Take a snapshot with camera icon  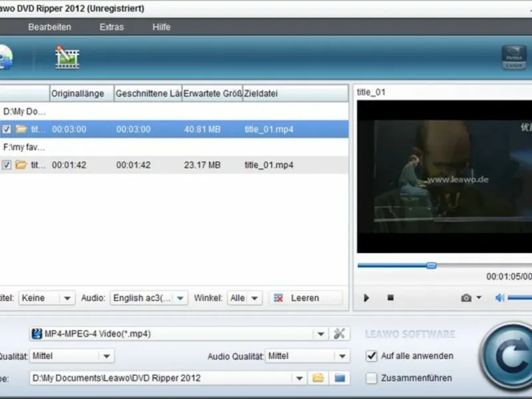coord(466,298)
